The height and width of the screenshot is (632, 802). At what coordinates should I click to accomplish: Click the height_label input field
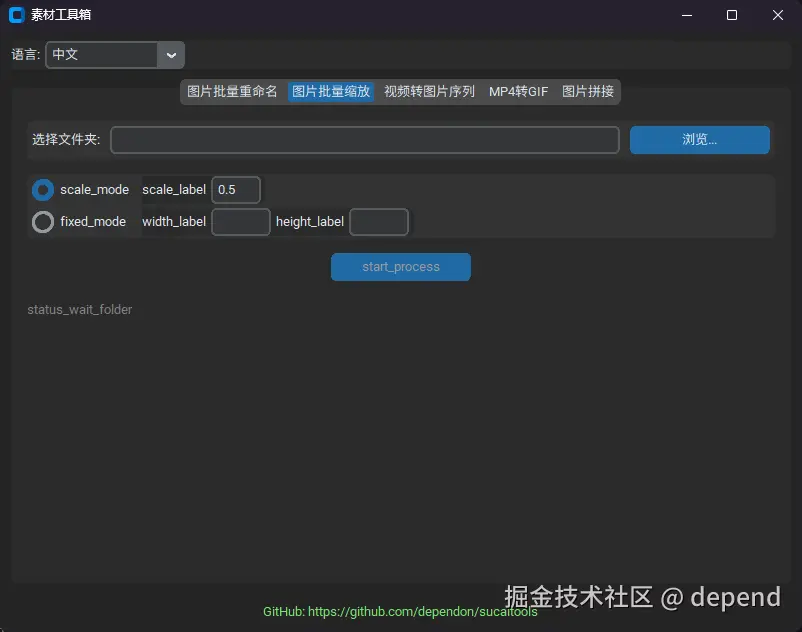pos(379,222)
